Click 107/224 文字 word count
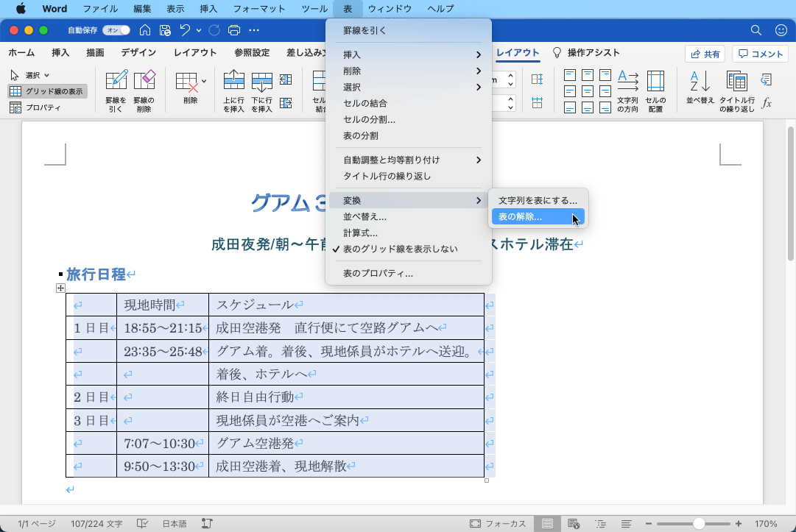This screenshot has width=796, height=532. pos(96,524)
